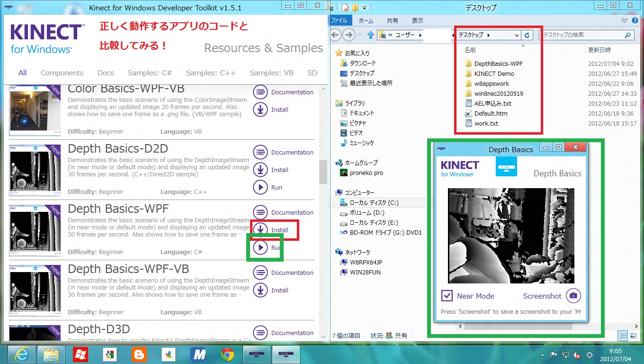Click the properties icon in Explorer's quick access toolbar
This screenshot has width=644, height=364.
point(346,7)
